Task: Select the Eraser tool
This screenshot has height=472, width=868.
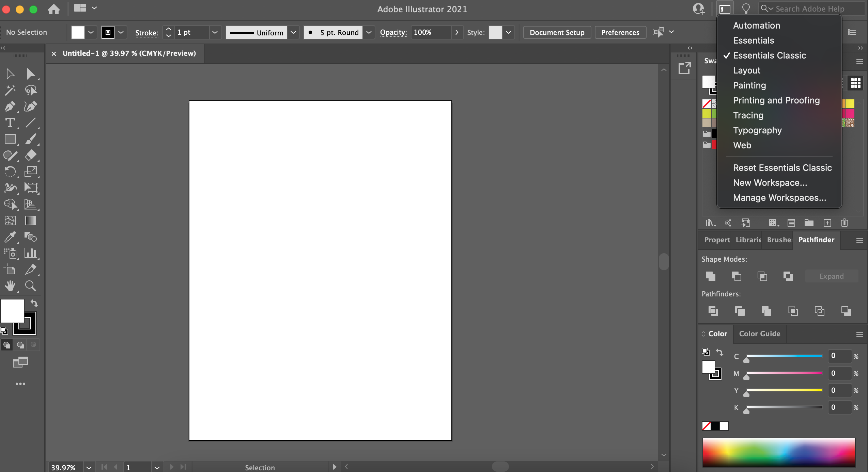Action: click(31, 156)
